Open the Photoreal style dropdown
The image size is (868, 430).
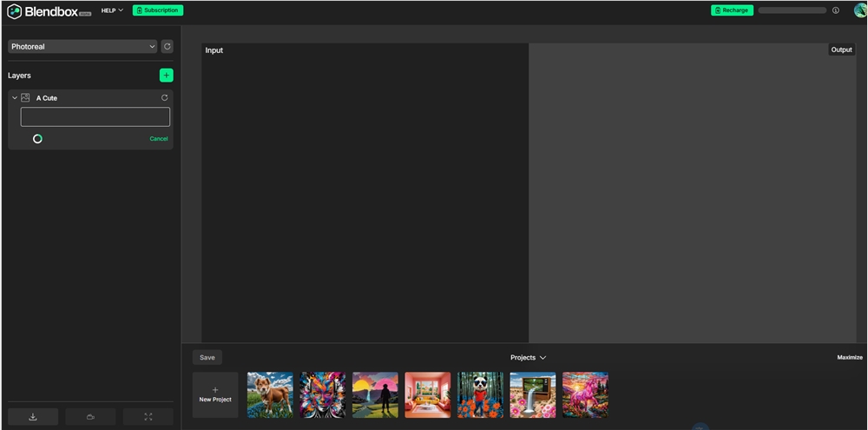pos(82,46)
